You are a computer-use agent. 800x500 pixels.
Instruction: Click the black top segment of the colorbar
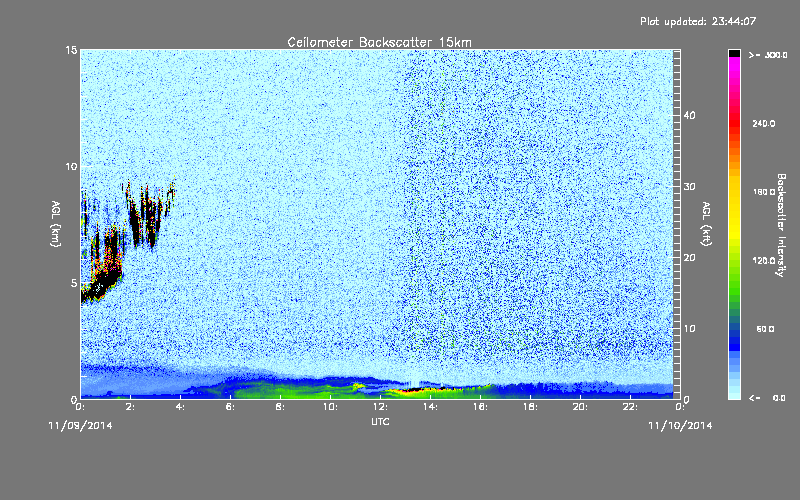tap(734, 53)
